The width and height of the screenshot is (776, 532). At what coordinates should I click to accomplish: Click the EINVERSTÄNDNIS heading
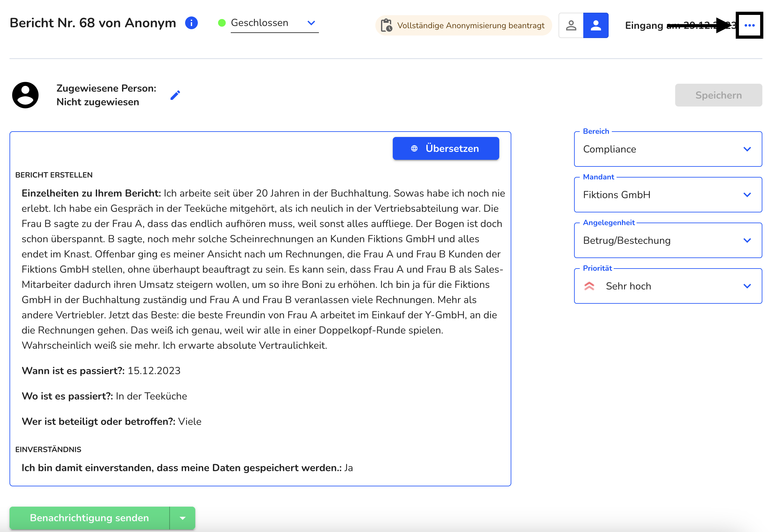pyautogui.click(x=48, y=450)
